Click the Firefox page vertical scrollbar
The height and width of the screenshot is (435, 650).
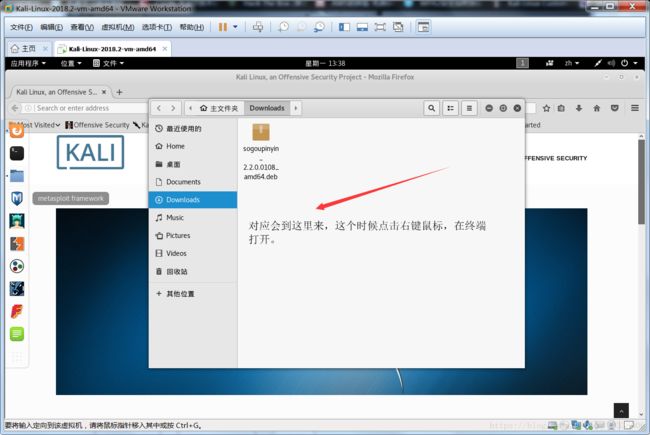click(x=641, y=182)
